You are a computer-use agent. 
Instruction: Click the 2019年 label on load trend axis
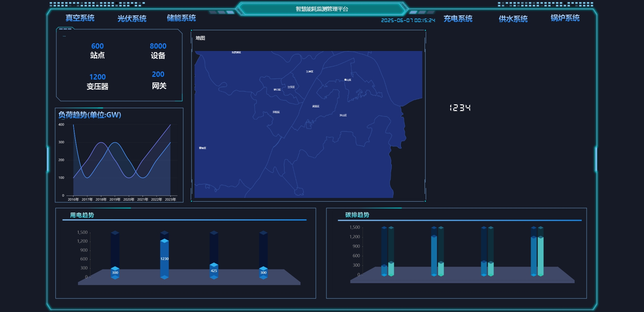(115, 200)
